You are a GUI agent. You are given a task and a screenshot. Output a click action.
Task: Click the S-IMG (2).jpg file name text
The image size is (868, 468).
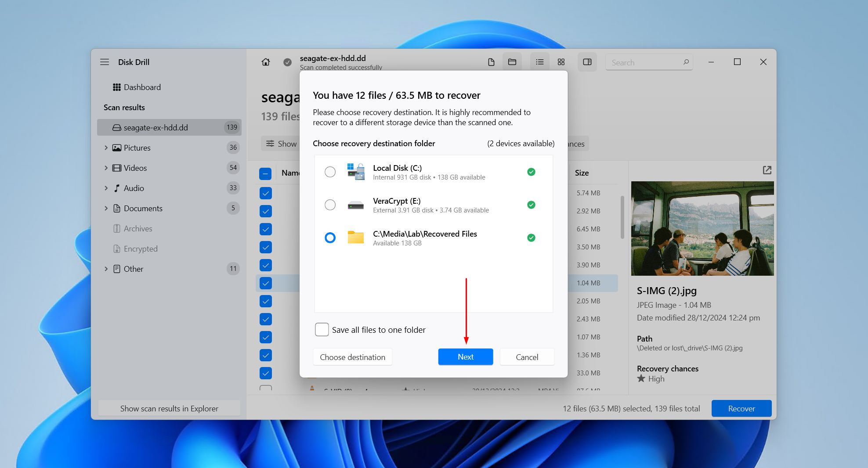point(666,291)
